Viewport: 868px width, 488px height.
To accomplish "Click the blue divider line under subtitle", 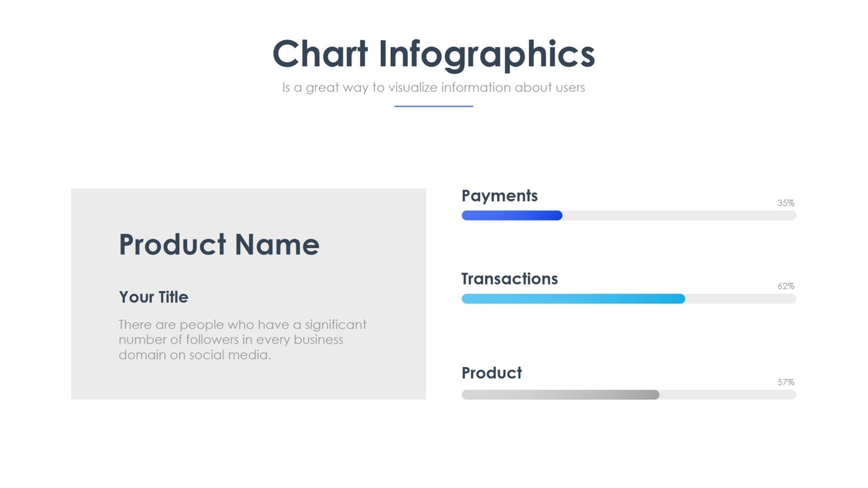I will (434, 106).
